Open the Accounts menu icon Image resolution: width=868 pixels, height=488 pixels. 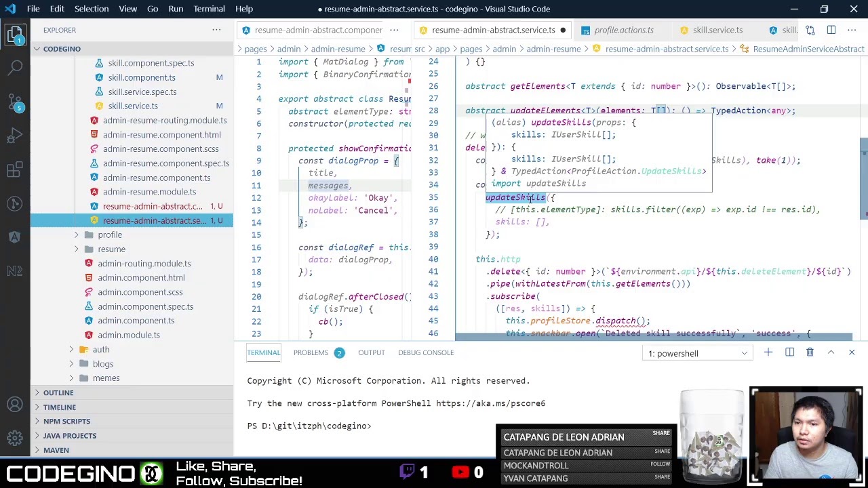pyautogui.click(x=15, y=405)
